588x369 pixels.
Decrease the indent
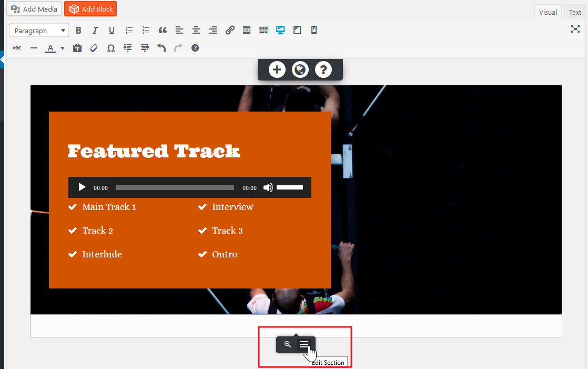click(127, 48)
